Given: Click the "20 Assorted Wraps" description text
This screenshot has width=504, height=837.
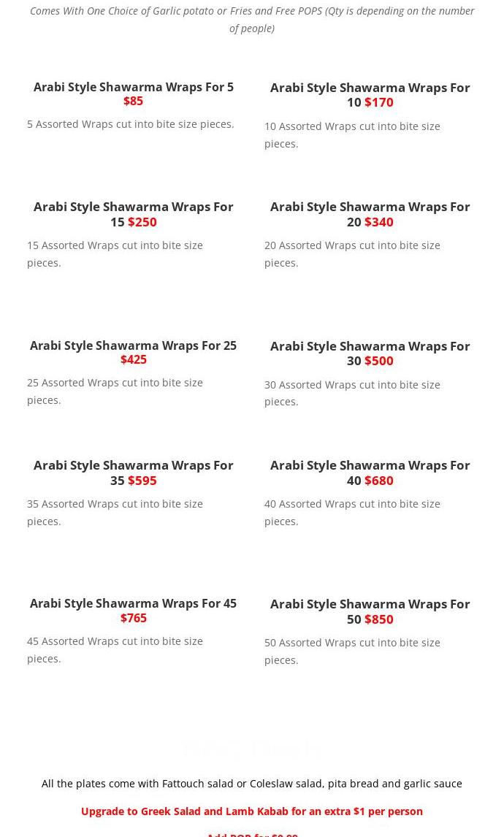Looking at the screenshot, I should [x=352, y=253].
